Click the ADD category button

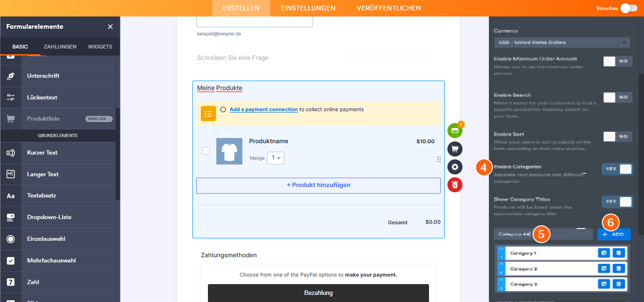[614, 234]
